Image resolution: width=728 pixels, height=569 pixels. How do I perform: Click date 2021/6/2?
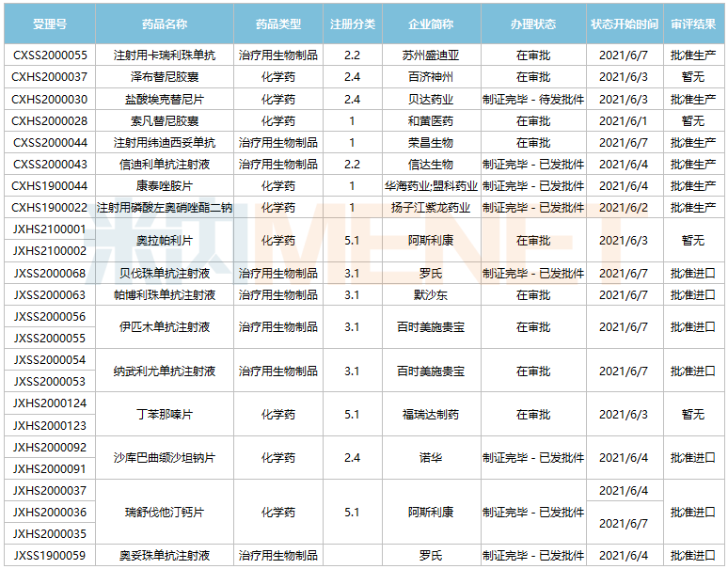pyautogui.click(x=624, y=208)
